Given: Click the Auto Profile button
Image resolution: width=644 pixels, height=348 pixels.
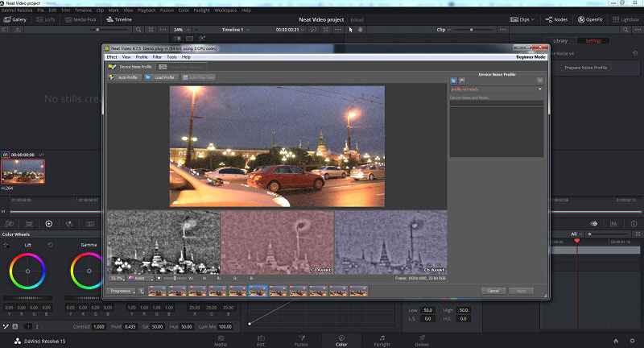Looking at the screenshot, I should coord(124,77).
